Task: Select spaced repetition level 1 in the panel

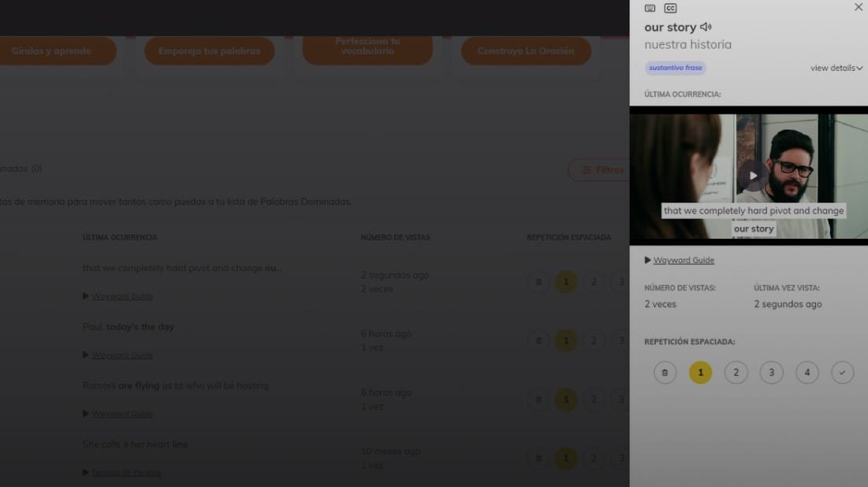Action: point(700,373)
